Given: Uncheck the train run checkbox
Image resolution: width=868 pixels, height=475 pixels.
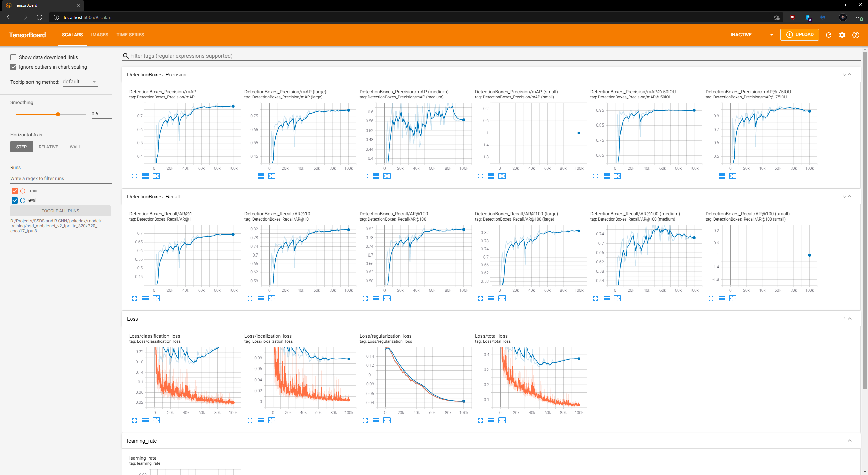Looking at the screenshot, I should pyautogui.click(x=15, y=191).
